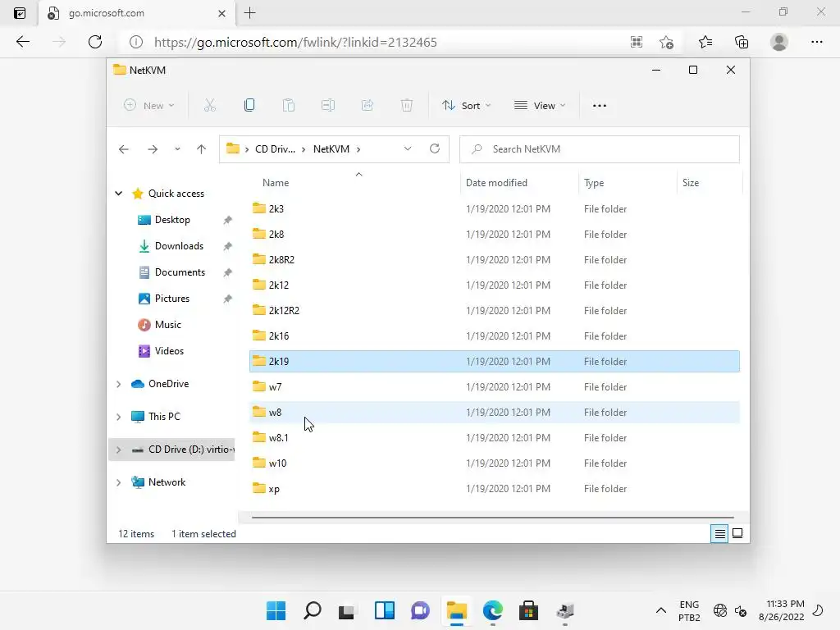The width and height of the screenshot is (840, 630).
Task: Open the Sort dropdown menu
Action: 466,106
